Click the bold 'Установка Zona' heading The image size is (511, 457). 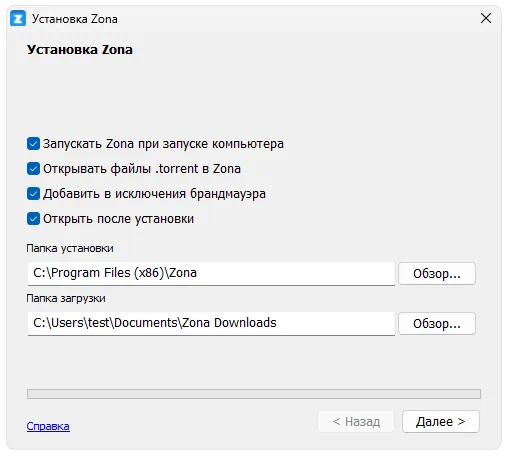click(80, 50)
